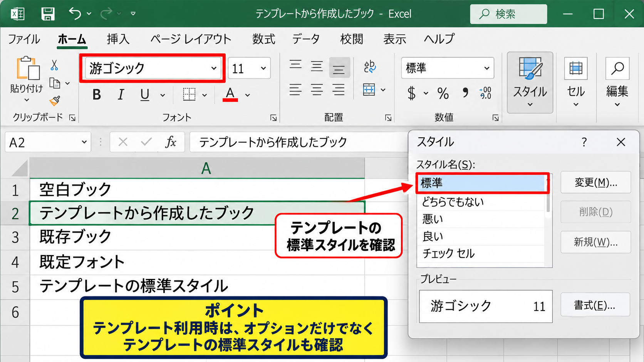
Task: Apply percent style
Action: click(443, 93)
